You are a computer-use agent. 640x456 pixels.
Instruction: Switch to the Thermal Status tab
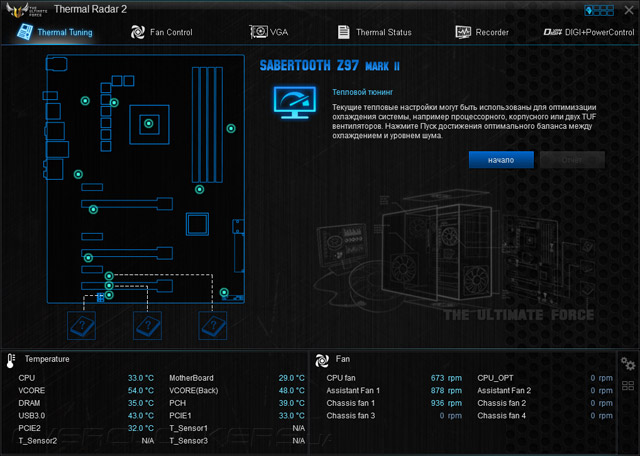375,32
